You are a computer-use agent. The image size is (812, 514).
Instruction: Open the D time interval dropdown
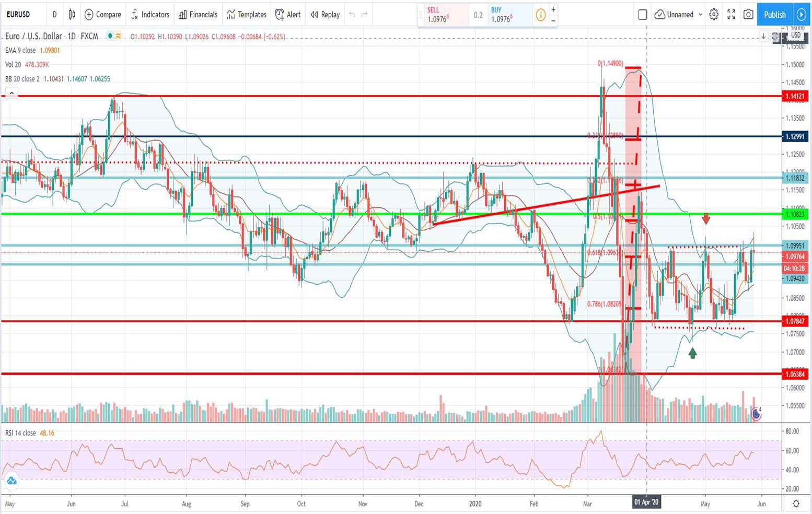pos(54,15)
